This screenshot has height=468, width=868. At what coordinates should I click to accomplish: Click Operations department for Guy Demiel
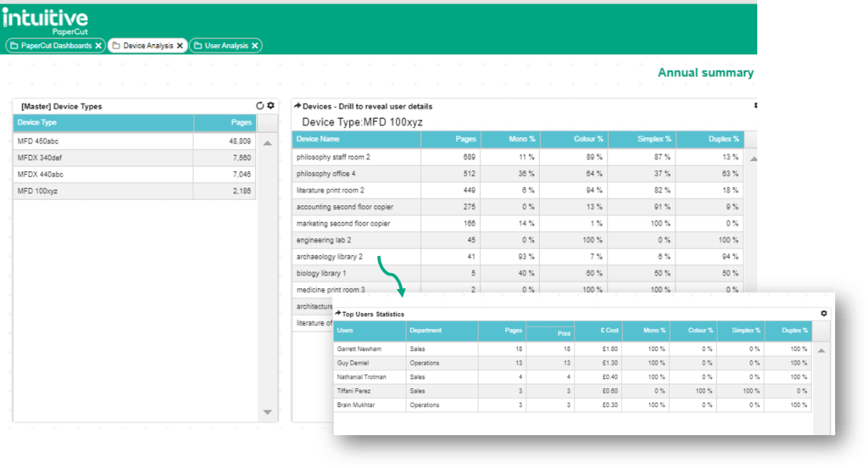425,363
